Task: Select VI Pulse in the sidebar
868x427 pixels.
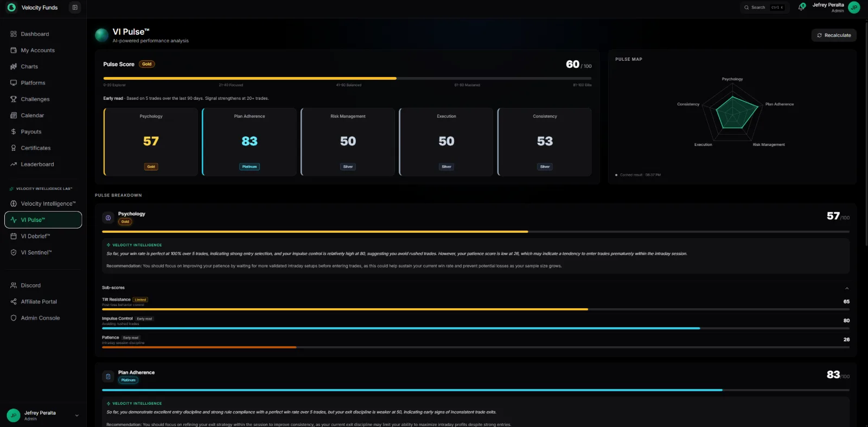Action: pos(43,220)
